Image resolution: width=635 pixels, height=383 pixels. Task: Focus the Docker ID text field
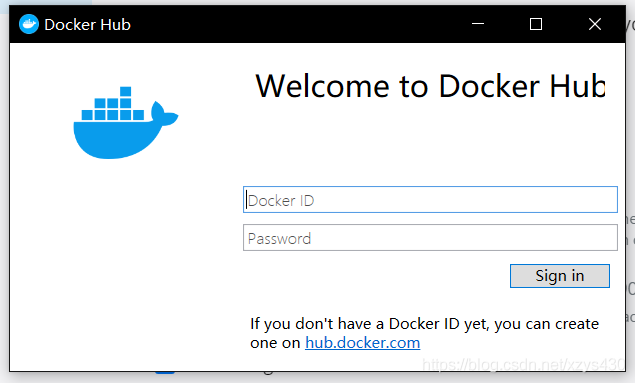[430, 200]
